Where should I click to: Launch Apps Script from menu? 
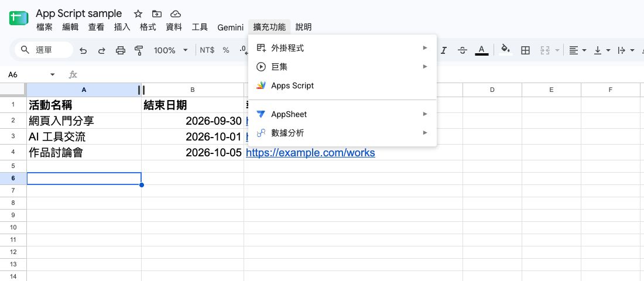pos(342,85)
